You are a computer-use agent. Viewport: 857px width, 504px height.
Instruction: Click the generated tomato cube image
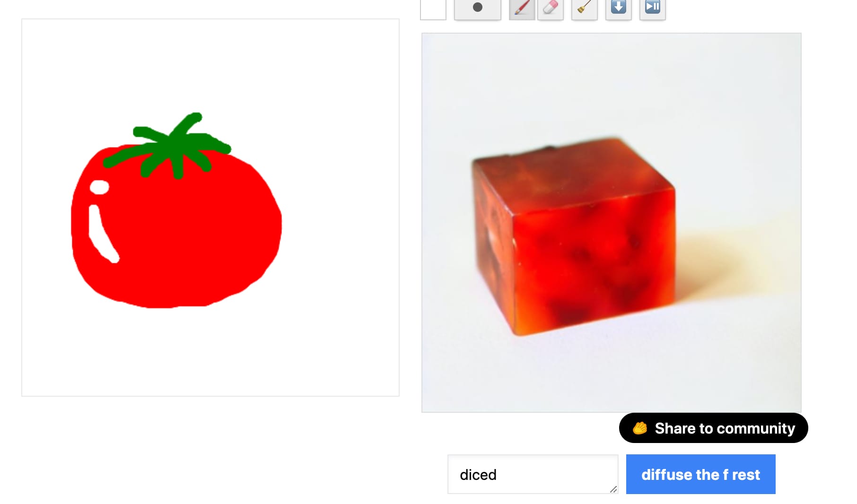coord(612,223)
